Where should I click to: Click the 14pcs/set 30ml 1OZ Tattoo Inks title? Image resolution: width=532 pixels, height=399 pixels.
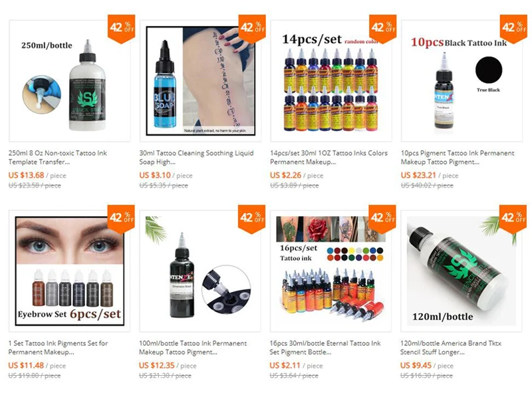[x=329, y=158]
